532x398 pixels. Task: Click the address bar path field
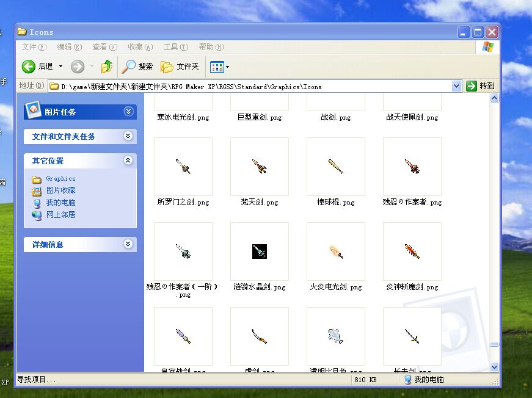[x=250, y=87]
